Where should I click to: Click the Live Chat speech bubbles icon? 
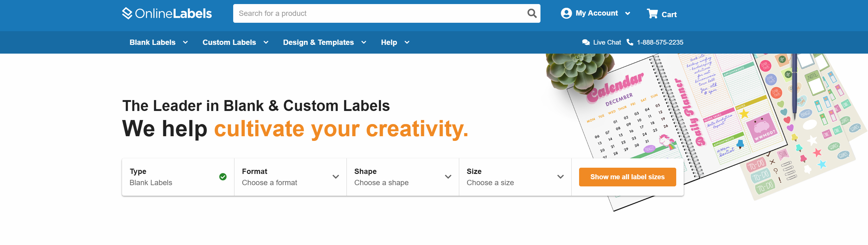(x=586, y=42)
